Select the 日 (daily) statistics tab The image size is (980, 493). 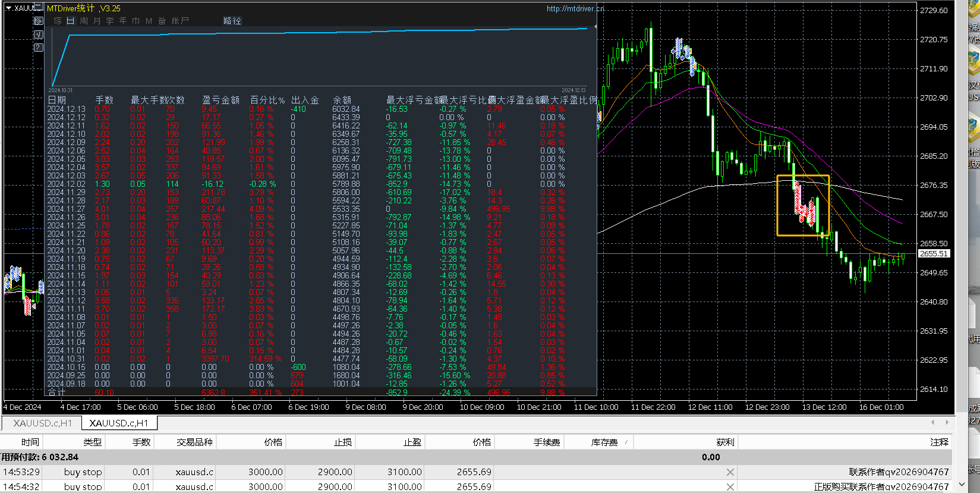click(71, 21)
